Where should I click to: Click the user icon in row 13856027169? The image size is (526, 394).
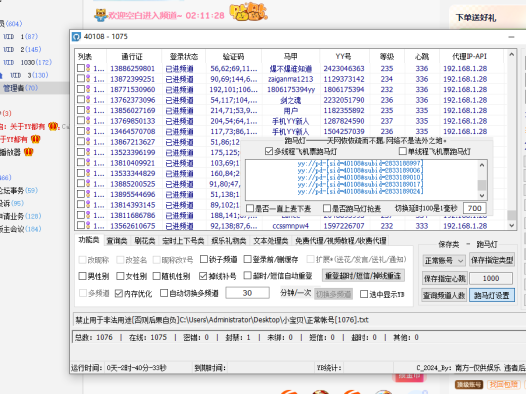(x=88, y=110)
